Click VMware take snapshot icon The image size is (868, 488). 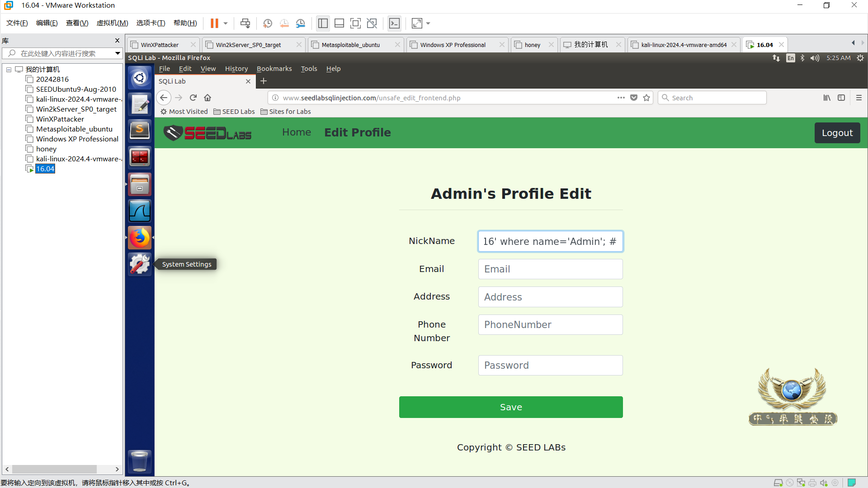(268, 23)
